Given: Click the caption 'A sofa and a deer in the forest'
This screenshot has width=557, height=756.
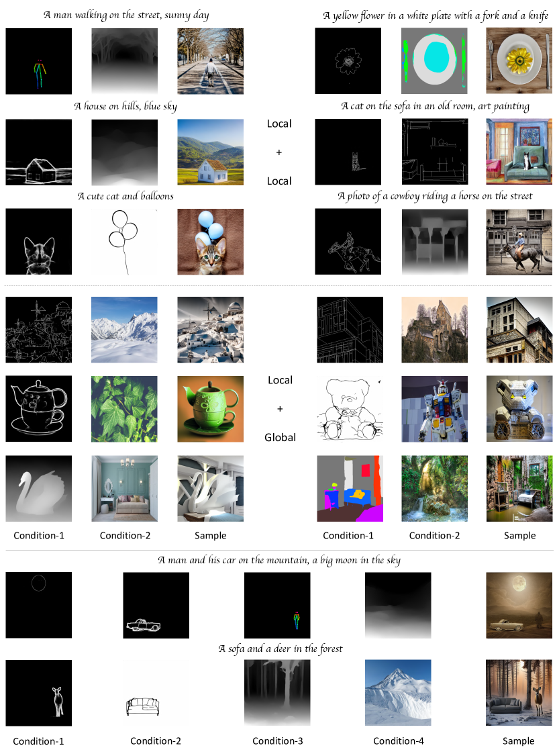Looking at the screenshot, I should (x=280, y=649).
